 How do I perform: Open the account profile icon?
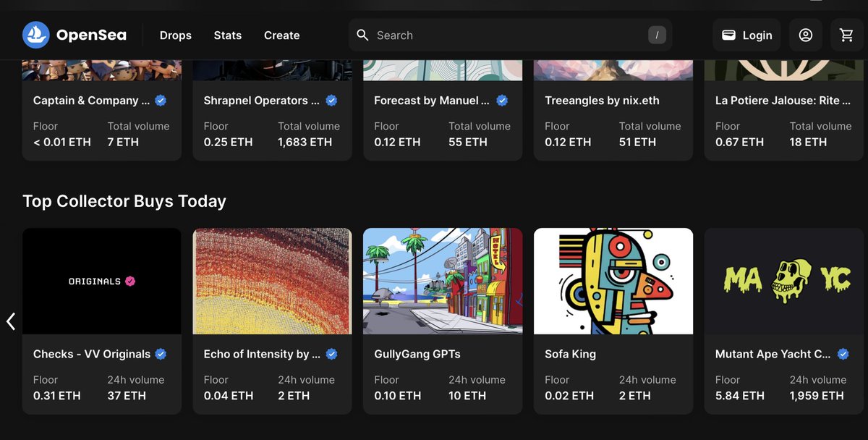[x=806, y=35]
